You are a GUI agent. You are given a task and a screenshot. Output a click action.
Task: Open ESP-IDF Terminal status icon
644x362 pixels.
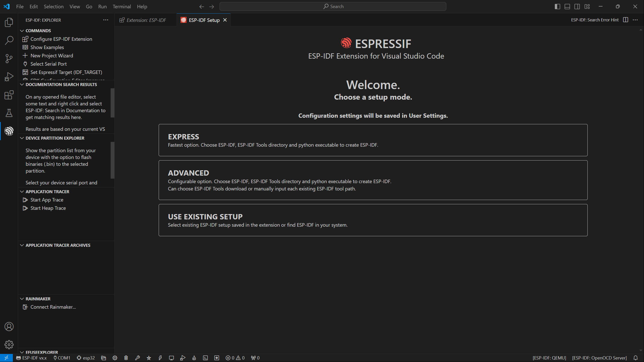[x=205, y=358]
